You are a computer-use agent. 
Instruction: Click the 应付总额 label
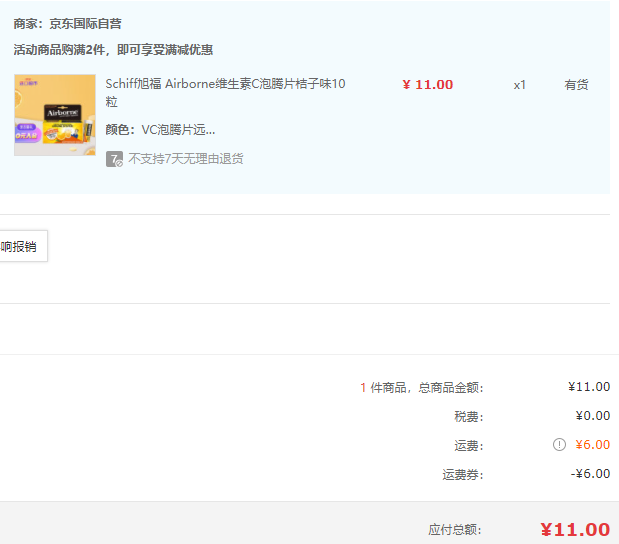point(455,529)
